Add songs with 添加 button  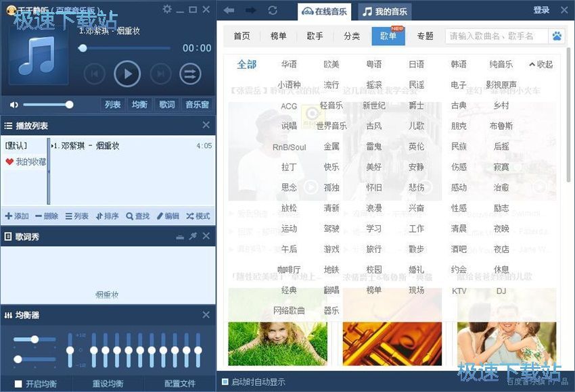(17, 216)
